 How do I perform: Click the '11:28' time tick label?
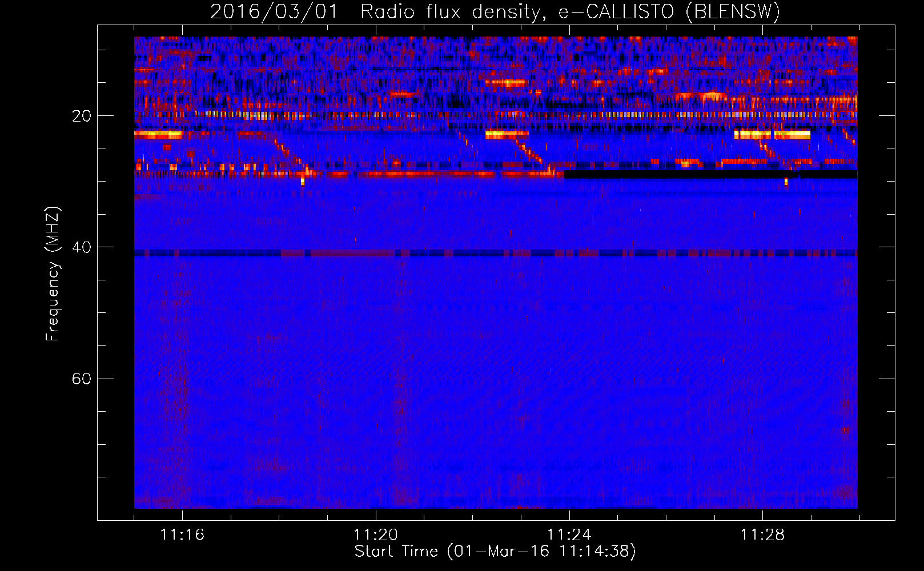[x=763, y=534]
